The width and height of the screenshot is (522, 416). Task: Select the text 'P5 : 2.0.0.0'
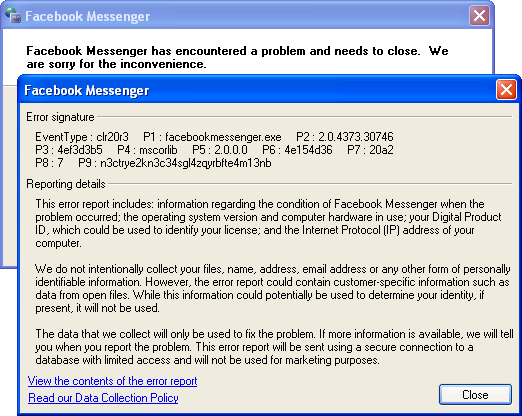coord(220,150)
